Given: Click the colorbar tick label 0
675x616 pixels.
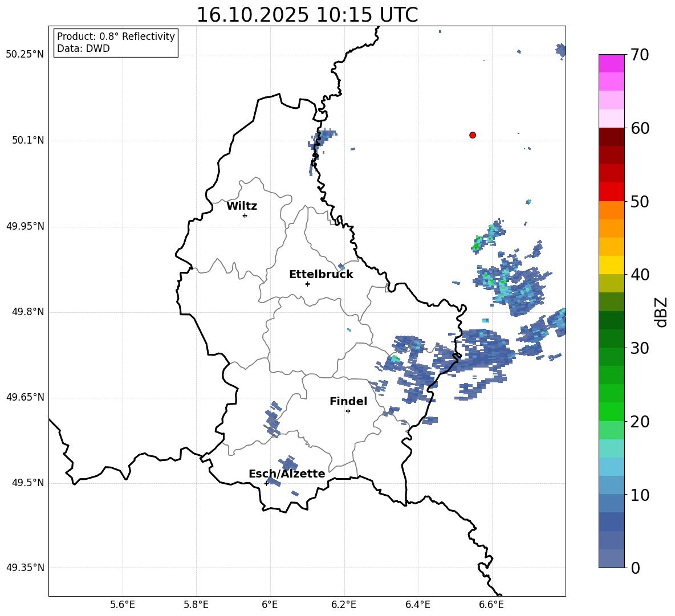Looking at the screenshot, I should pos(635,568).
